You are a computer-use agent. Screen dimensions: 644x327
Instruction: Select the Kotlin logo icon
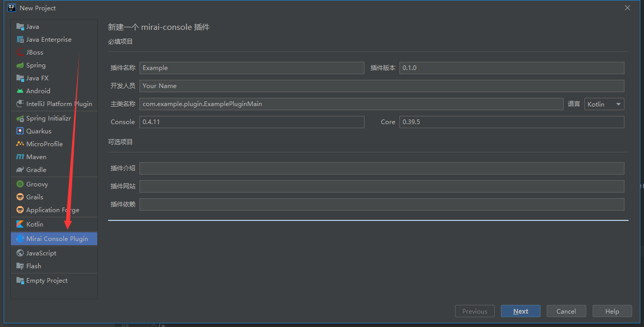20,225
